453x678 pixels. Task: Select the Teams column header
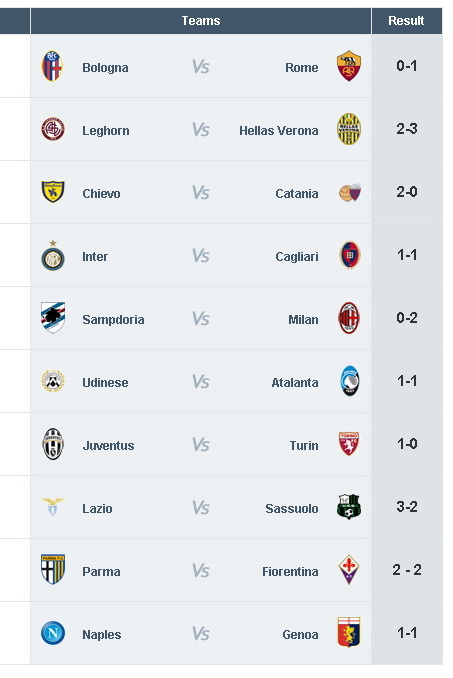point(201,20)
